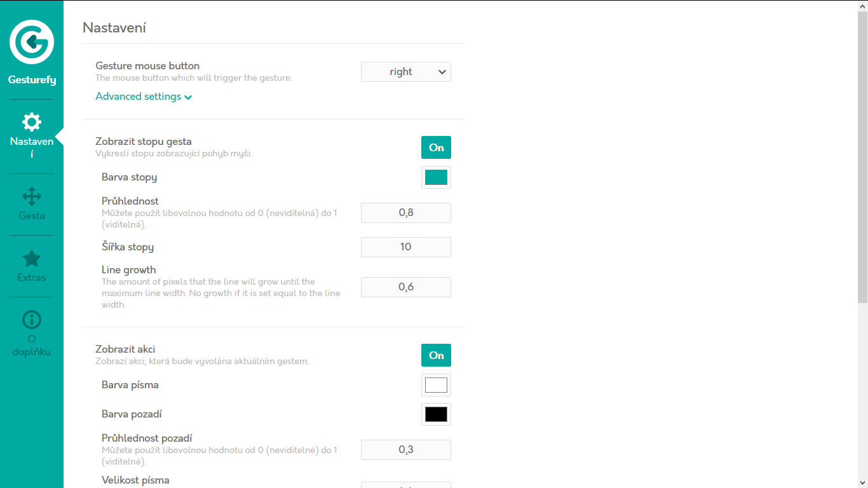
Task: Click the Barva stopy label
Action: pyautogui.click(x=129, y=177)
